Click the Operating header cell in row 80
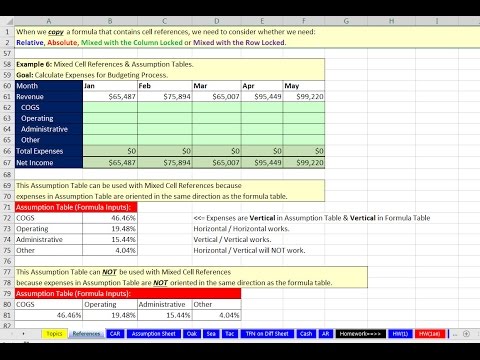The height and width of the screenshot is (360, 480). click(x=110, y=304)
